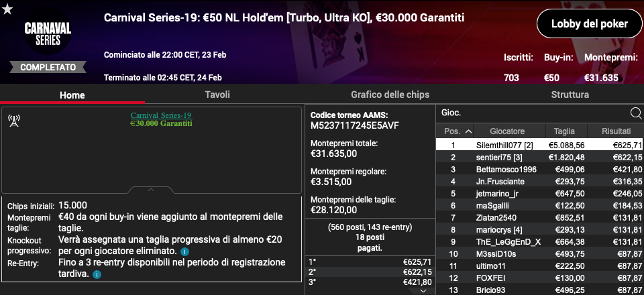Select the Home tab
Image resolution: width=644 pixels, height=295 pixels.
click(72, 95)
